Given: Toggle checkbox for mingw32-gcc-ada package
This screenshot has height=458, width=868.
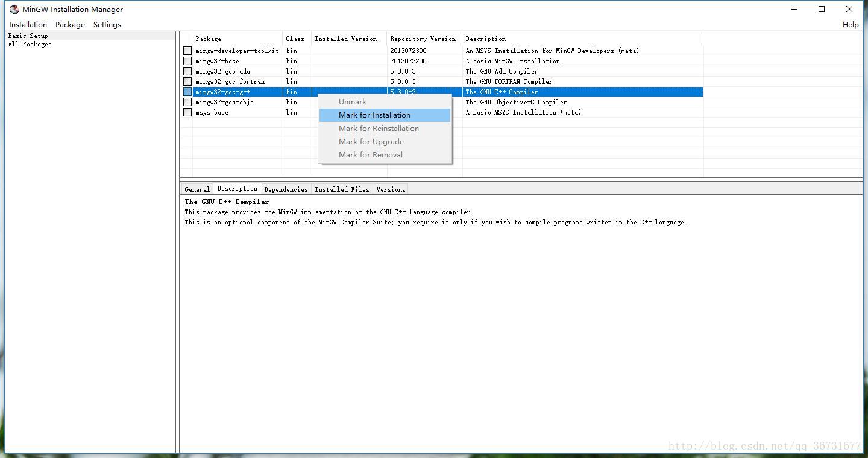Looking at the screenshot, I should tap(187, 71).
